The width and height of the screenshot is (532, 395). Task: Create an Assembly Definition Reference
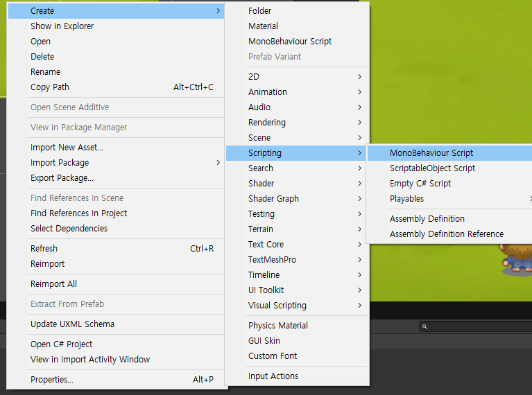click(450, 234)
